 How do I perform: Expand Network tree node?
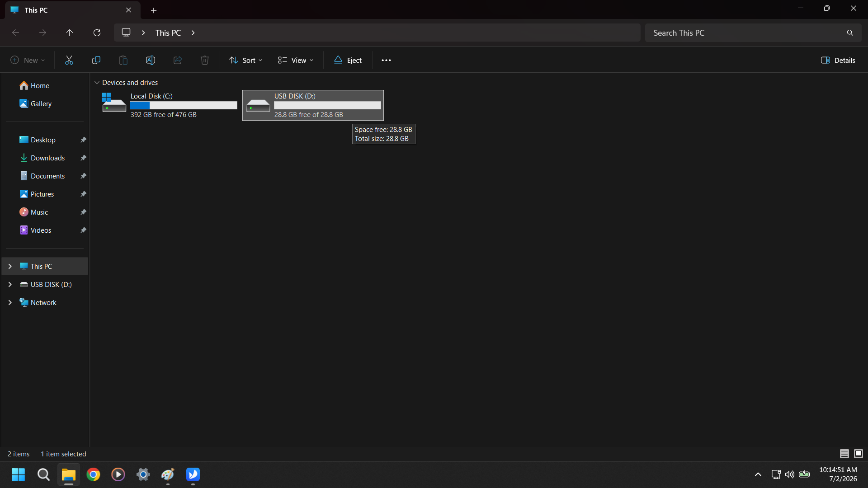click(10, 303)
